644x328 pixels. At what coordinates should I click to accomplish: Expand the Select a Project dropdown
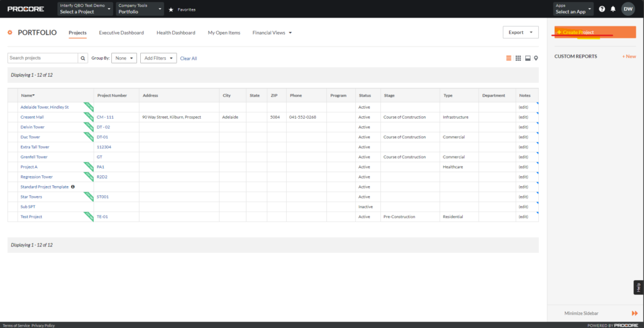86,9
